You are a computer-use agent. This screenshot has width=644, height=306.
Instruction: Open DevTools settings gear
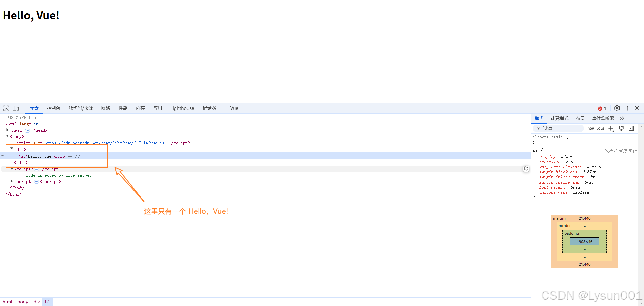point(617,108)
